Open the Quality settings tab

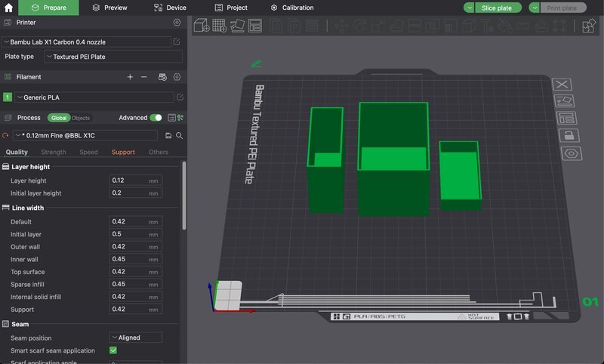pos(17,152)
